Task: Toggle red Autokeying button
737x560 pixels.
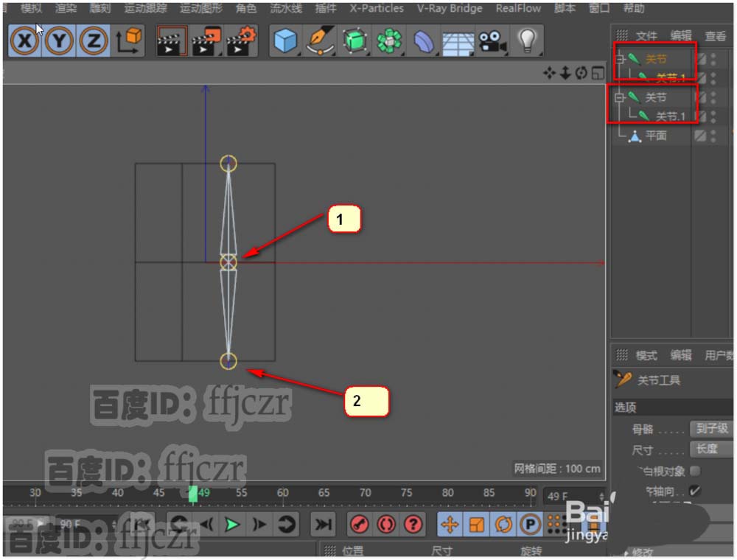Action: [x=386, y=525]
